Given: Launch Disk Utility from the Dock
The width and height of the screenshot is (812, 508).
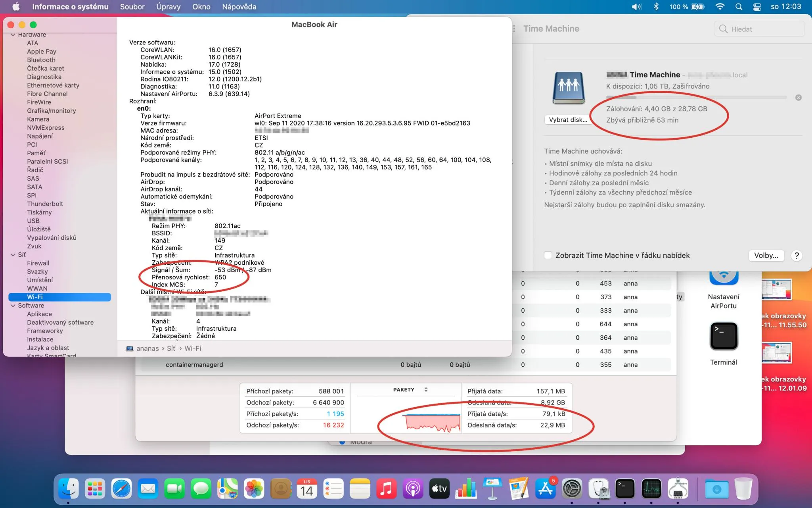Looking at the screenshot, I should [x=599, y=488].
